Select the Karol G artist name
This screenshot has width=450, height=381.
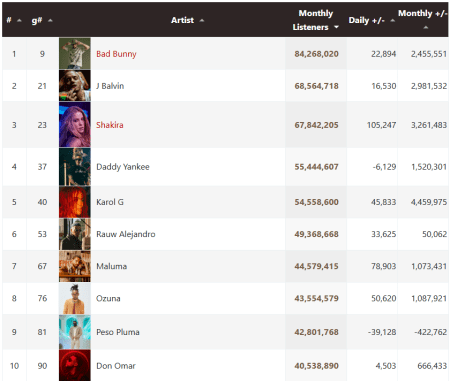click(110, 202)
